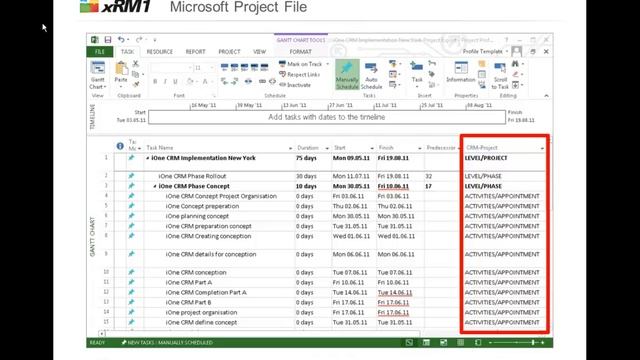
Task: Click the zoom slider in the status bar
Action: pyautogui.click(x=516, y=342)
